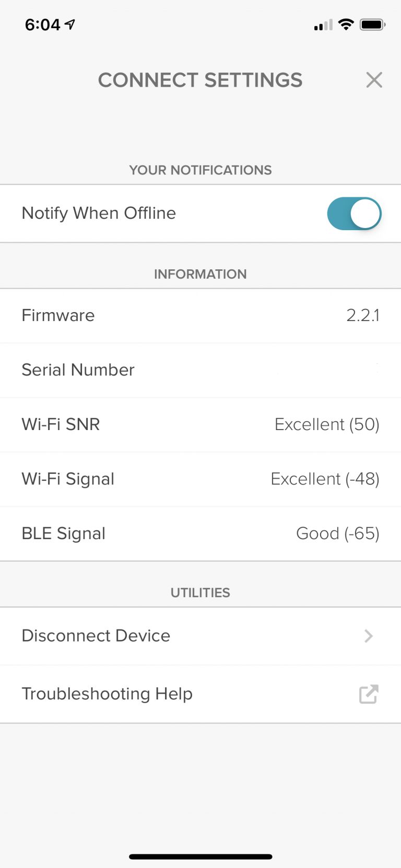Select the Disconnect Device option
Viewport: 401px width, 868px height.
pos(96,636)
